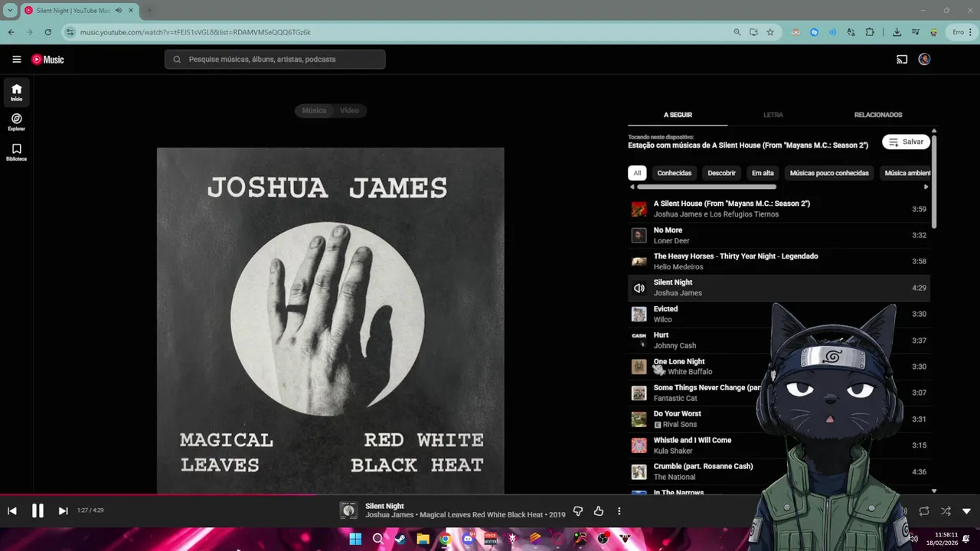Open the tab search dropdown arrow

[x=10, y=11]
